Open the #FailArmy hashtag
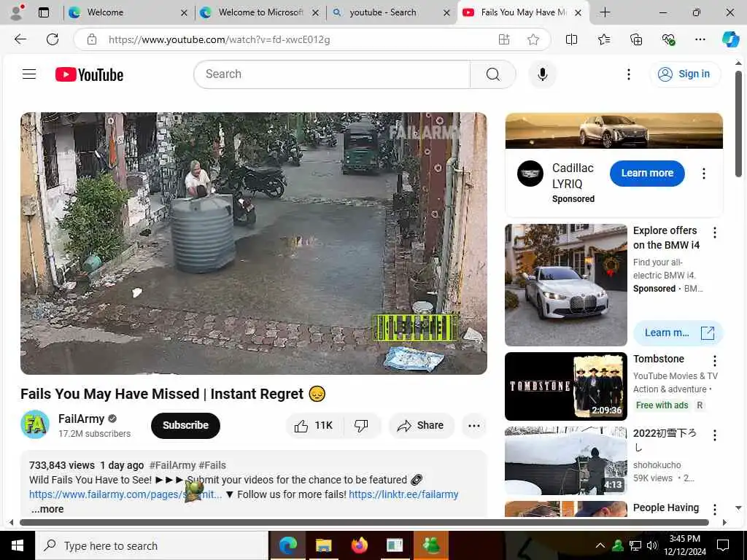The width and height of the screenshot is (747, 560). pos(172,465)
